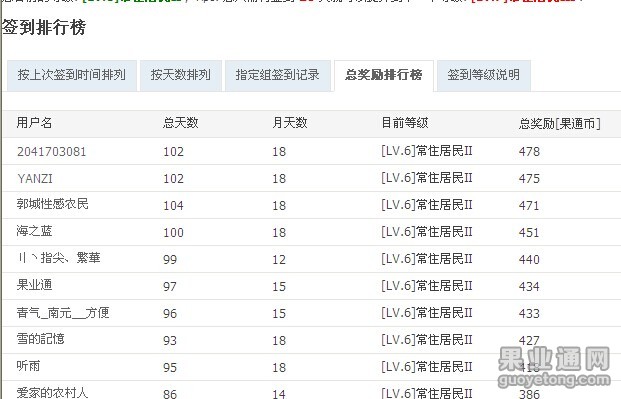621x399 pixels.
Task: Select month days 12 cell
Action: (279, 260)
